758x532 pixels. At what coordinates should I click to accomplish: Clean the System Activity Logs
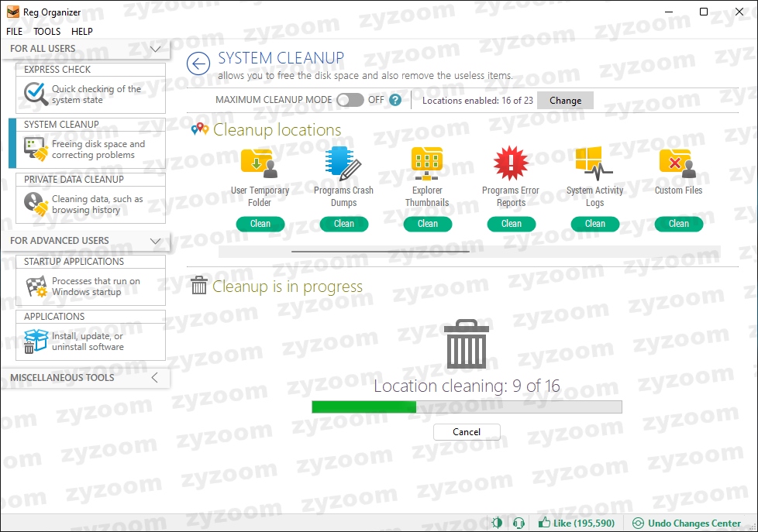(x=594, y=224)
